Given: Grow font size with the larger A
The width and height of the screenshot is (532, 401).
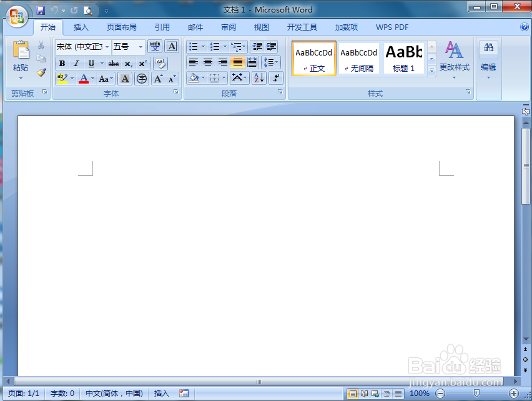Looking at the screenshot, I should pos(158,79).
